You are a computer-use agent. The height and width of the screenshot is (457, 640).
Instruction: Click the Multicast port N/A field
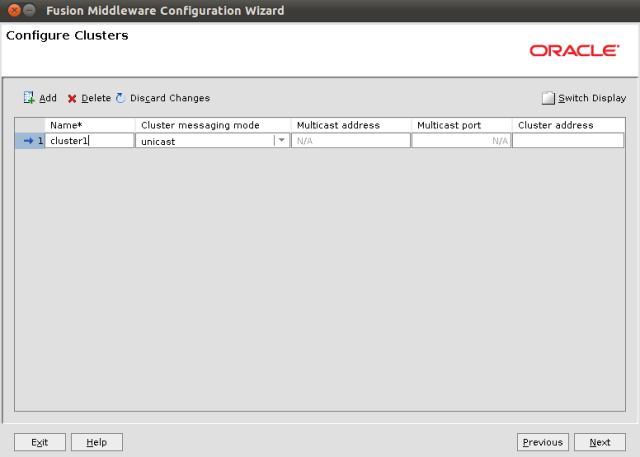(461, 141)
